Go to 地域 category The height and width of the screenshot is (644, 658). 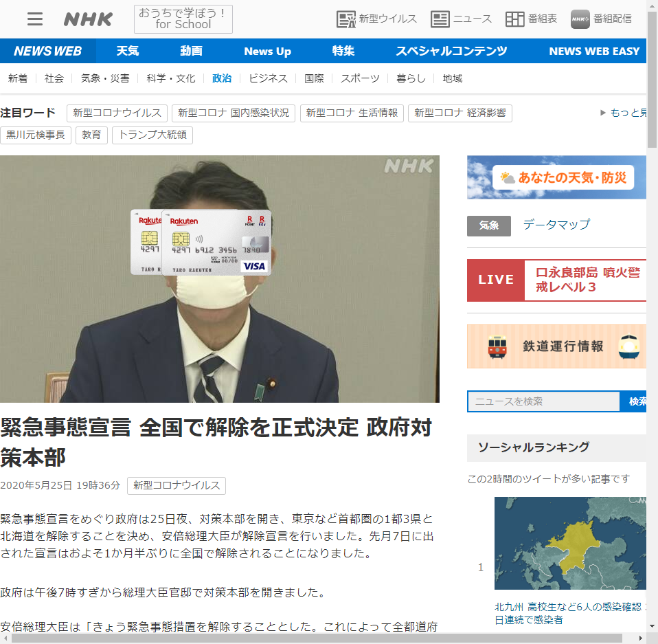(x=453, y=78)
